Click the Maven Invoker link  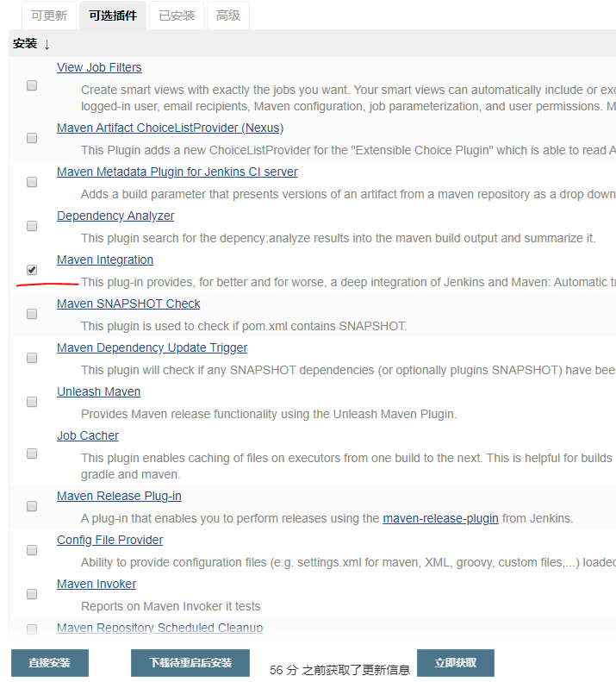pyautogui.click(x=96, y=584)
